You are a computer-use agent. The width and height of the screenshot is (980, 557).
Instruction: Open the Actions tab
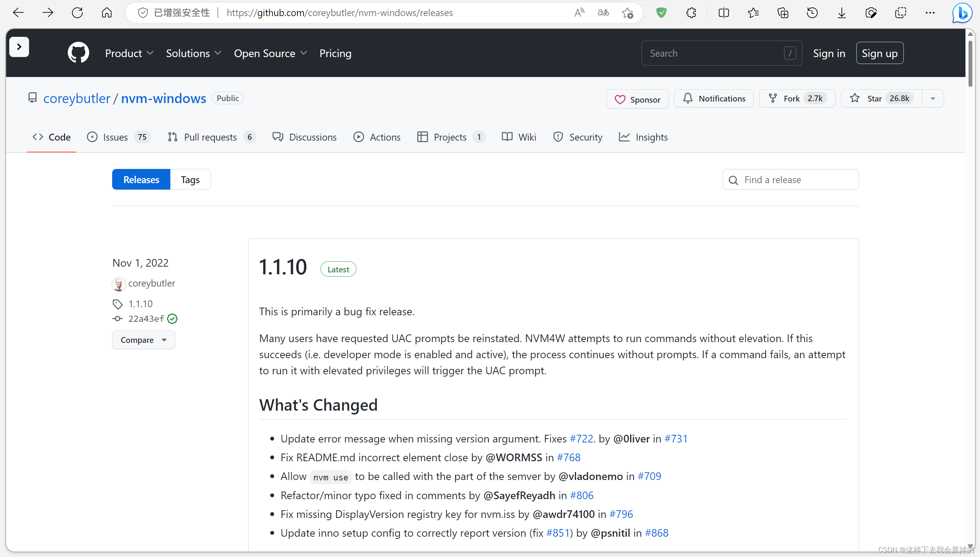(x=377, y=137)
